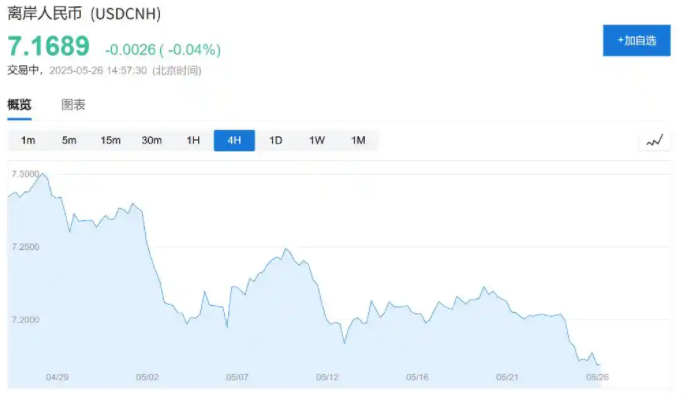The width and height of the screenshot is (685, 394).
Task: Click the 04/29 date label on axis
Action: point(57,377)
